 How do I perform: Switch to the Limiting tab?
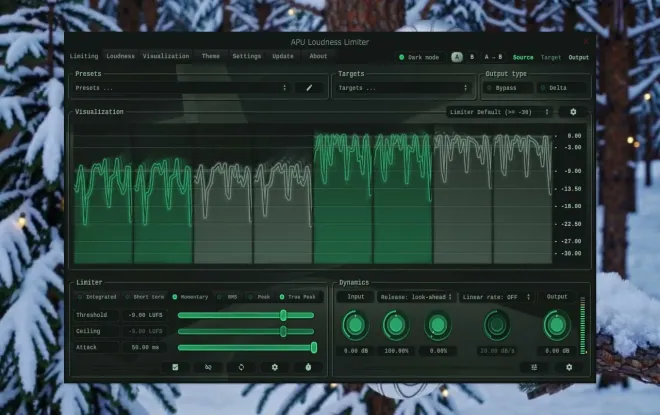click(x=84, y=56)
